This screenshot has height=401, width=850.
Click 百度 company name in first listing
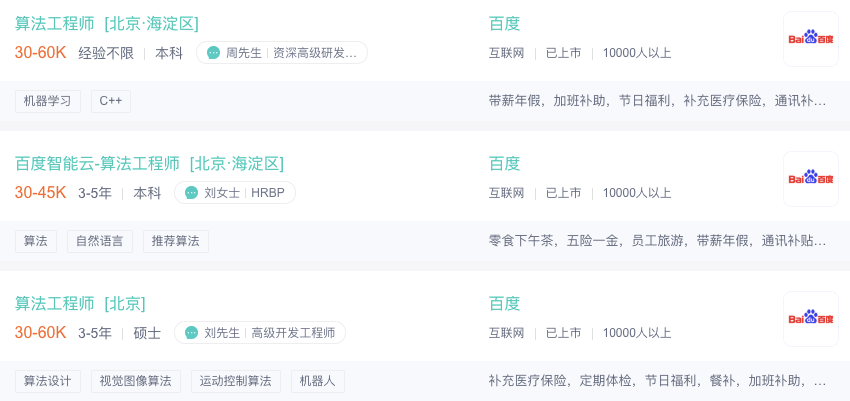click(x=504, y=23)
